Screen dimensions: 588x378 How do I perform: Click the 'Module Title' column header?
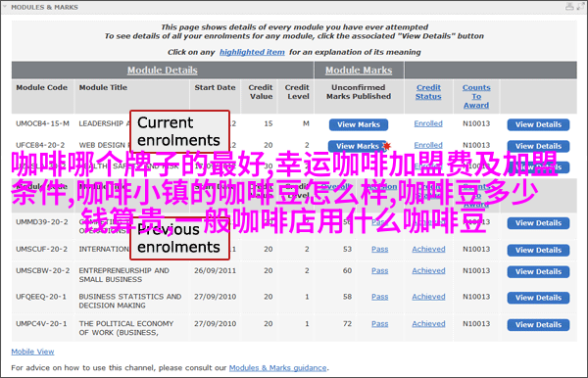click(x=103, y=87)
